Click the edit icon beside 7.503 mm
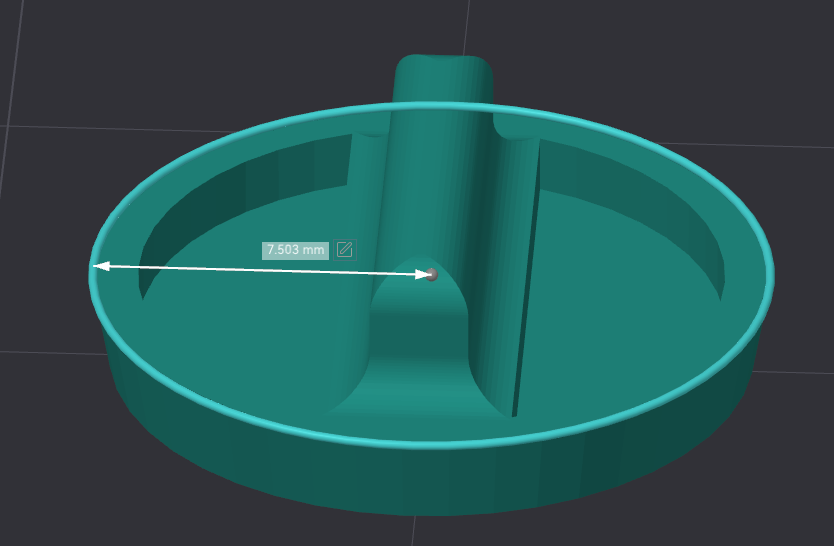 click(345, 249)
